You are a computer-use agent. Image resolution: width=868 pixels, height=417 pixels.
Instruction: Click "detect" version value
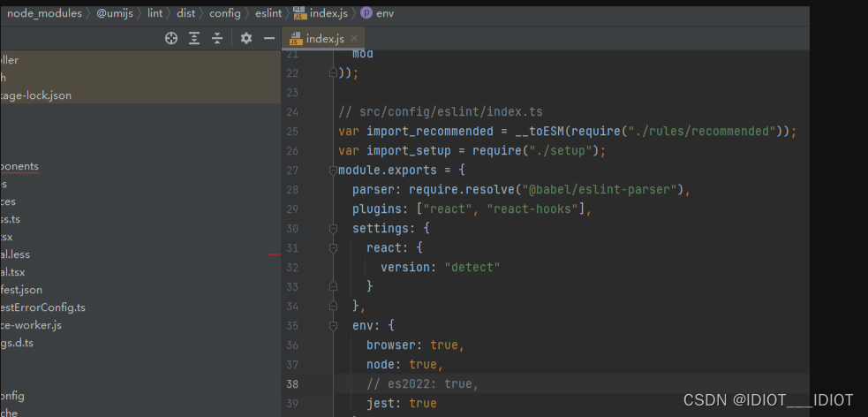click(x=472, y=267)
